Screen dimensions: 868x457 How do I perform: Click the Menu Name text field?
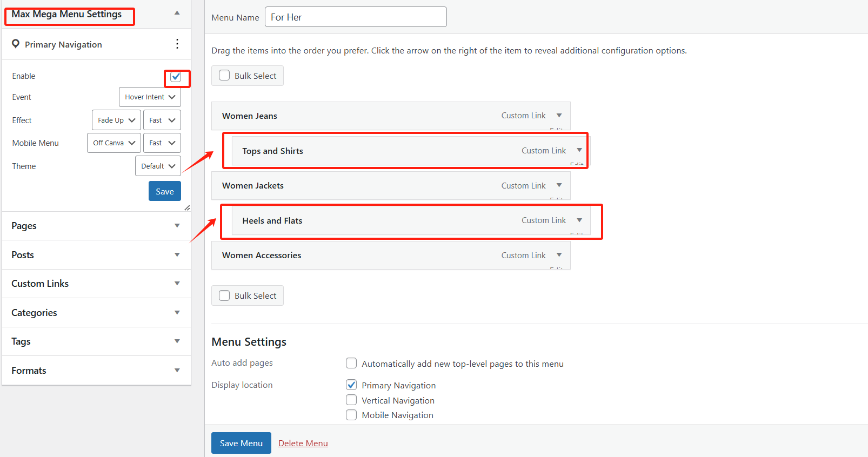pos(356,17)
